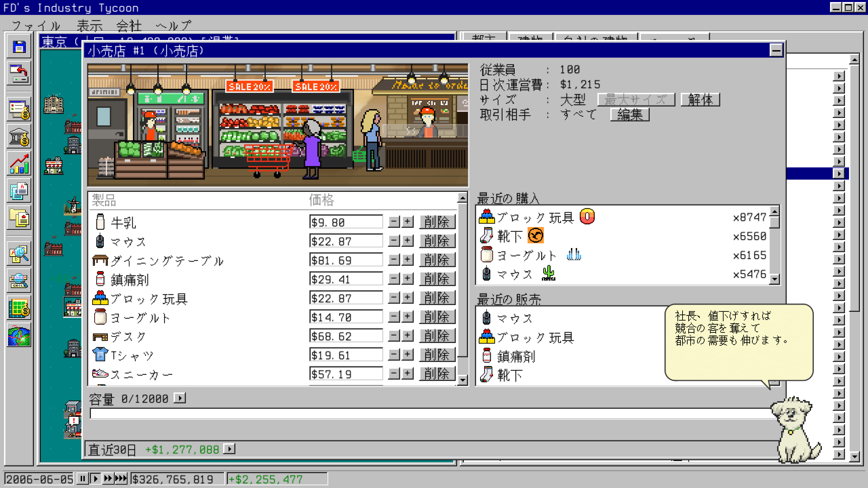868x488 pixels.
Task: Expand the highlighted row arrow in right list
Action: (839, 174)
